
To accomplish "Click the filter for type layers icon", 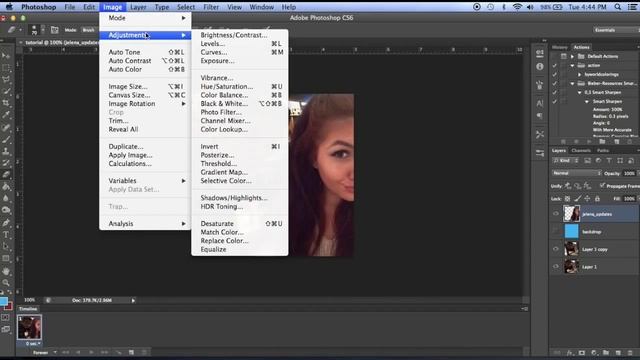I will coord(609,161).
